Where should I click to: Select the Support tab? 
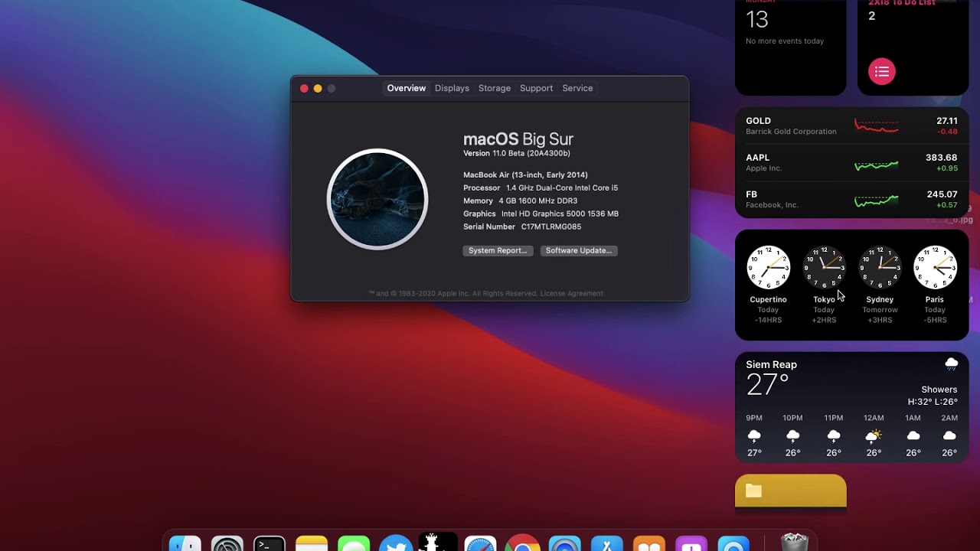click(536, 88)
